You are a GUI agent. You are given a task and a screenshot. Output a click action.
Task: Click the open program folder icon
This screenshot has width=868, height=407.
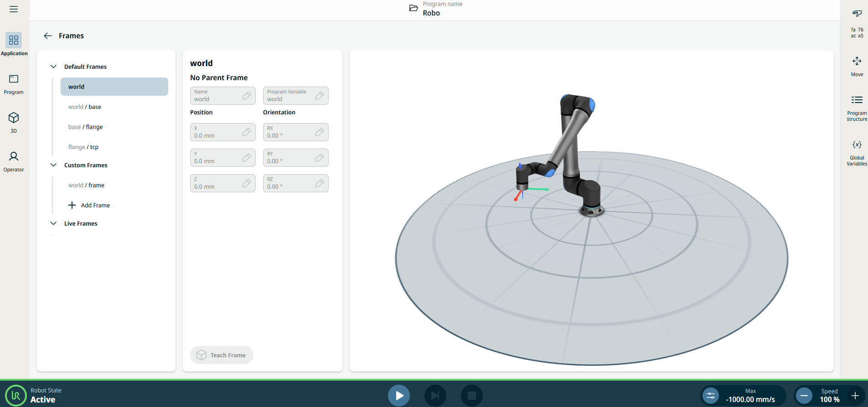click(x=413, y=8)
